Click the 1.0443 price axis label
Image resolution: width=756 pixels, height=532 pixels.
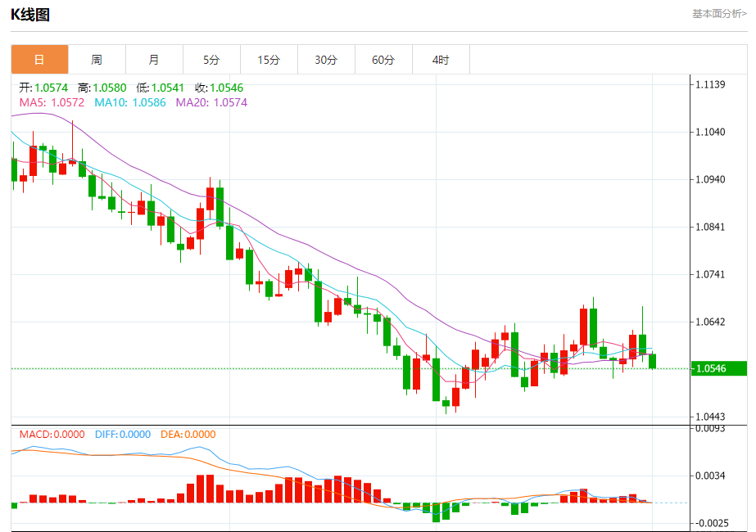[710, 417]
